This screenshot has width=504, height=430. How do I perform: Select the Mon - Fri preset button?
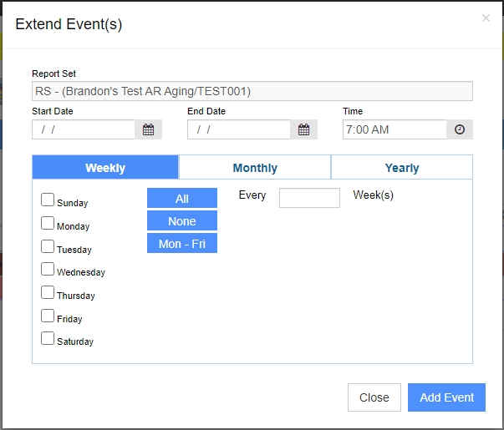click(x=182, y=243)
